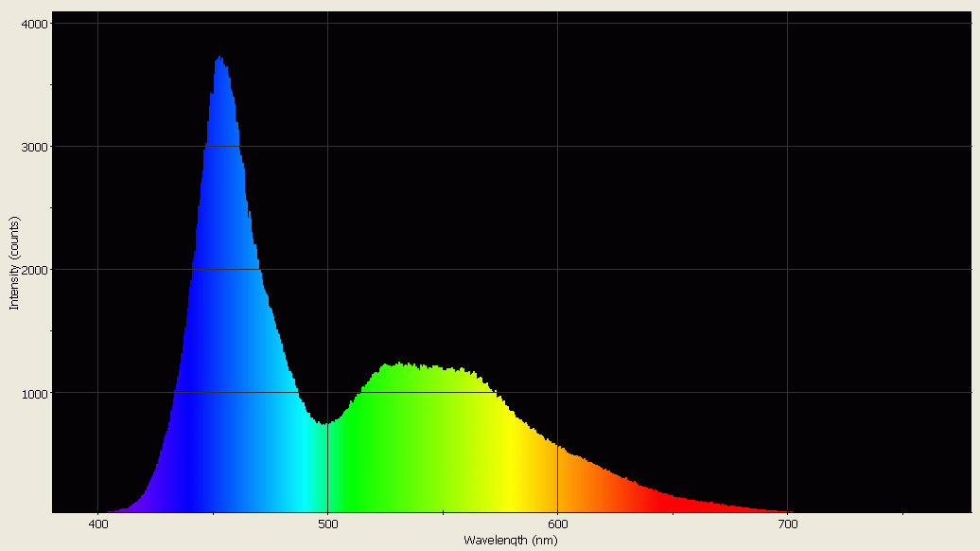Click the Wavelength (nm) axis label
980x551 pixels.
(x=511, y=540)
